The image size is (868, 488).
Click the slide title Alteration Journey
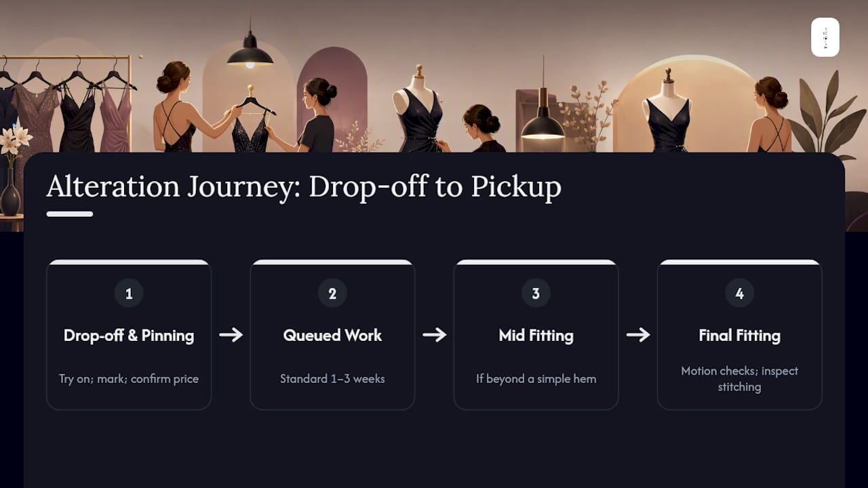[x=304, y=187]
